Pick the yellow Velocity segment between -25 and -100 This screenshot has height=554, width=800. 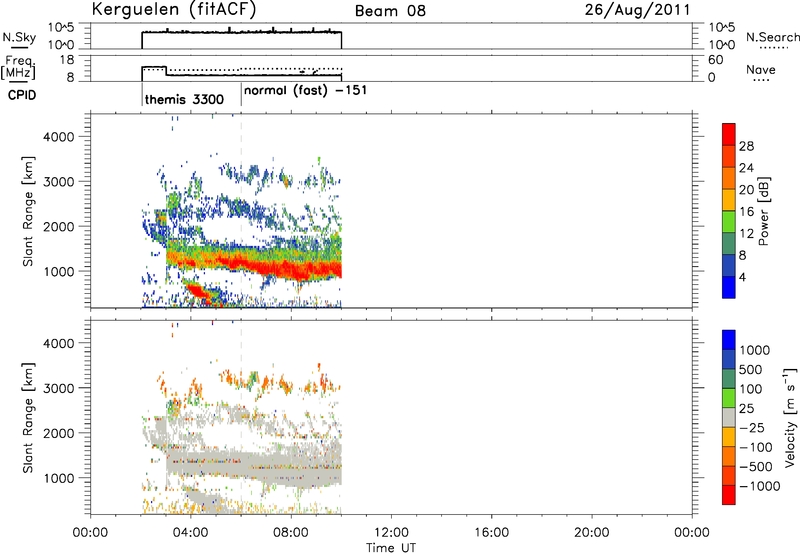point(729,437)
